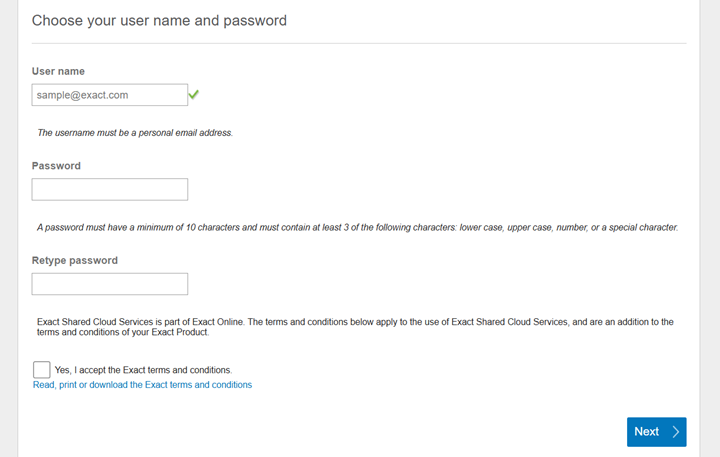The height and width of the screenshot is (457, 720).
Task: Click the 'Password' field label
Action: click(56, 166)
